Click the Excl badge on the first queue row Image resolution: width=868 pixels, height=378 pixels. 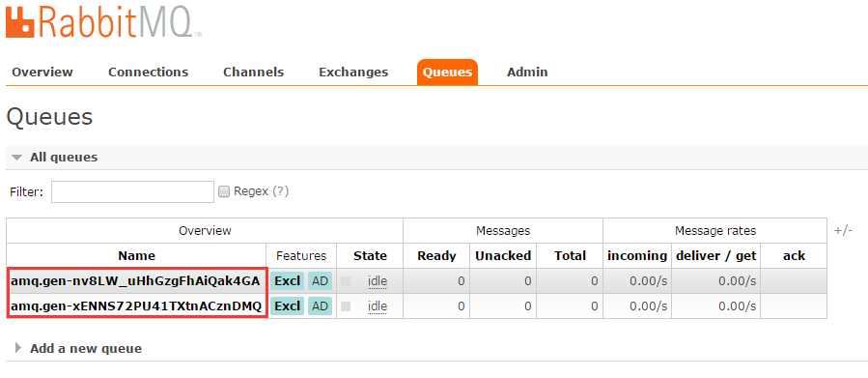point(288,281)
